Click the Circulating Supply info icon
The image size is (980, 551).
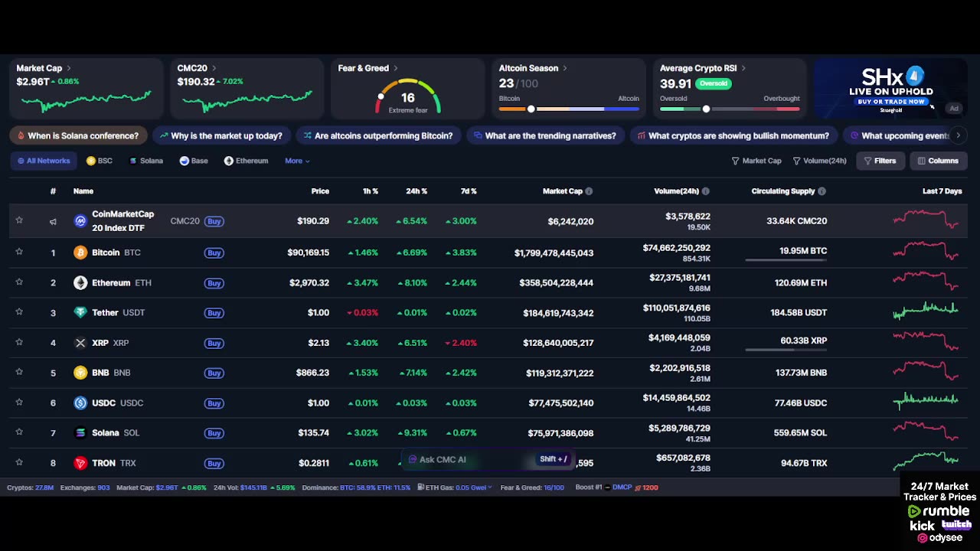pyautogui.click(x=822, y=191)
